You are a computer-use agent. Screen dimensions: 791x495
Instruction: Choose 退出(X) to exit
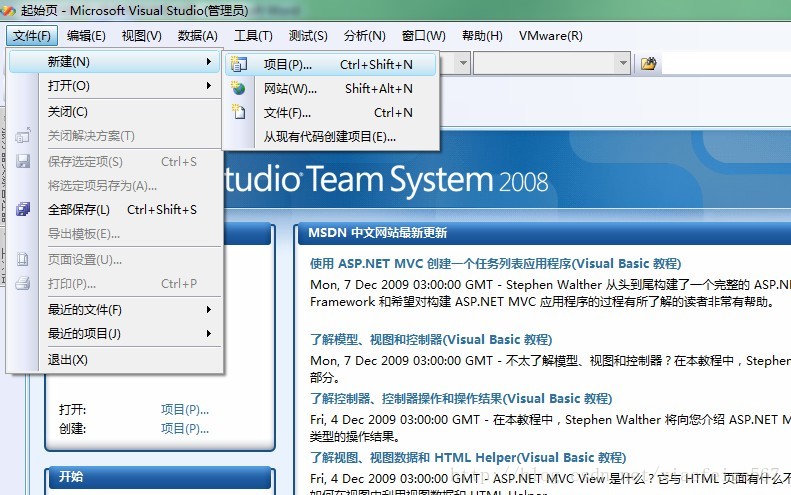(x=115, y=360)
